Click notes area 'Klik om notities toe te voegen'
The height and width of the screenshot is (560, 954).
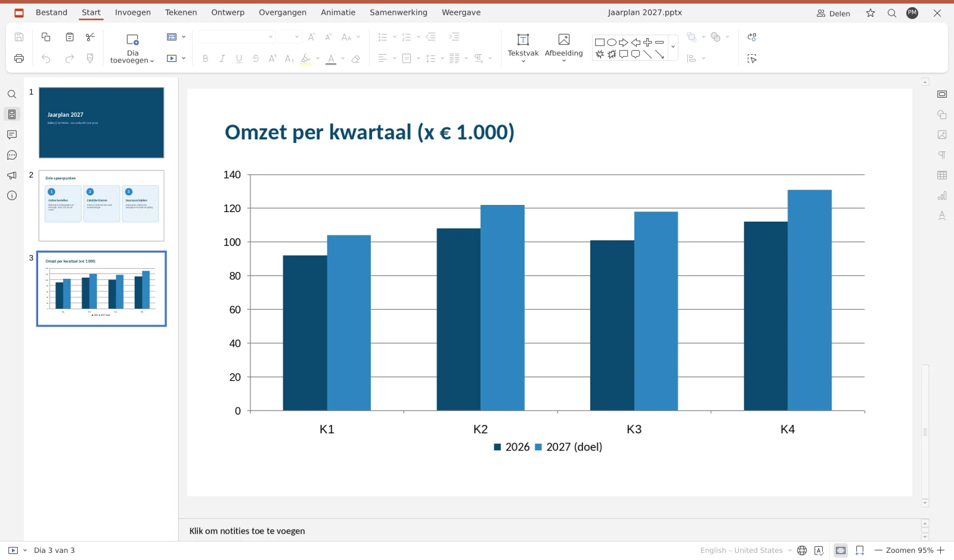247,531
